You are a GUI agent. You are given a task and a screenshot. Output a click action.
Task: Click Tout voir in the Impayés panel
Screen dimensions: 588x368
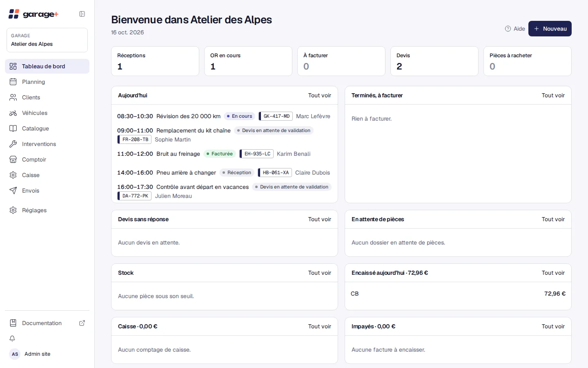(x=553, y=326)
